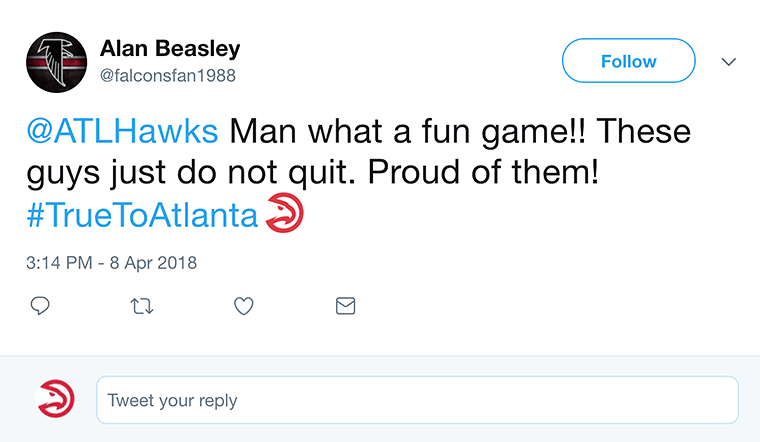Expand the tweet options chevron menu
Image resolution: width=760 pixels, height=442 pixels.
tap(728, 62)
